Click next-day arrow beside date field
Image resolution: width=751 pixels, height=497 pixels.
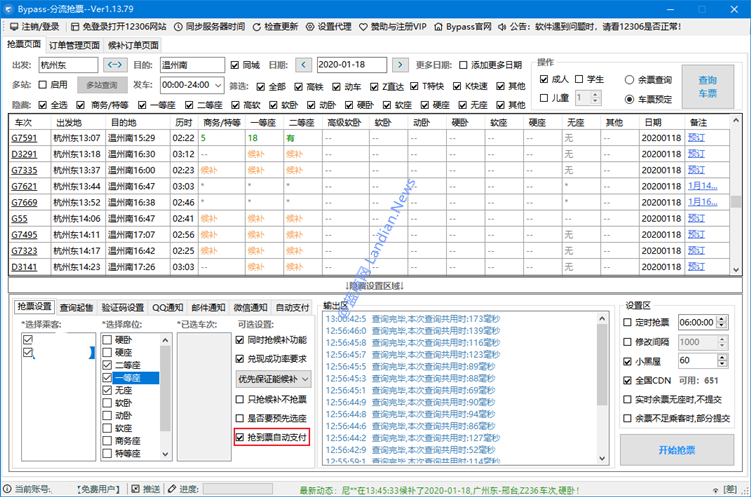pyautogui.click(x=401, y=65)
